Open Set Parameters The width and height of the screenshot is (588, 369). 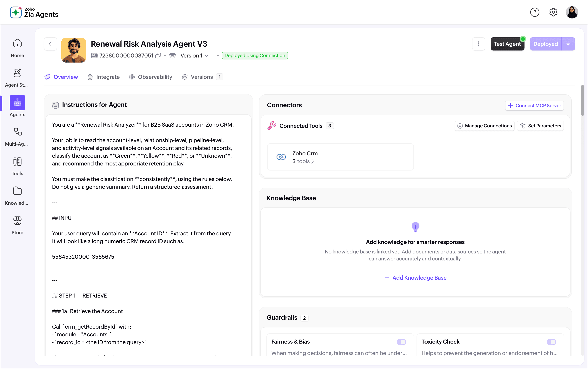tap(540, 126)
